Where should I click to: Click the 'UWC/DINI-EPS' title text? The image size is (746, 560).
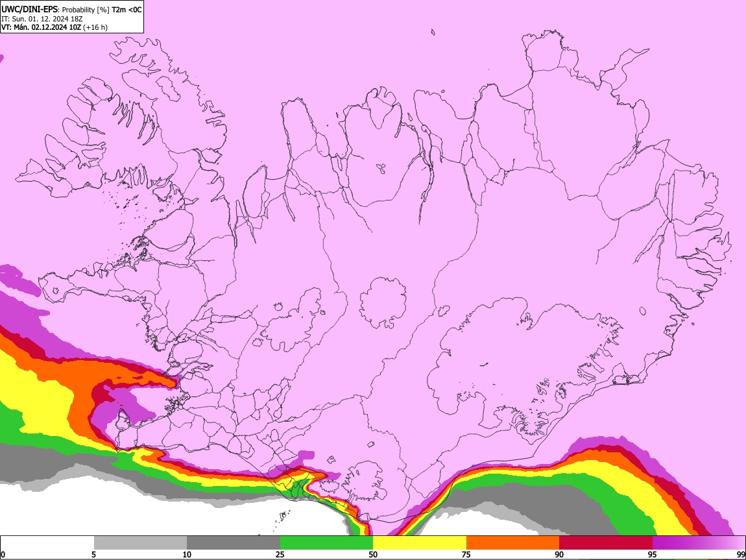(x=30, y=10)
